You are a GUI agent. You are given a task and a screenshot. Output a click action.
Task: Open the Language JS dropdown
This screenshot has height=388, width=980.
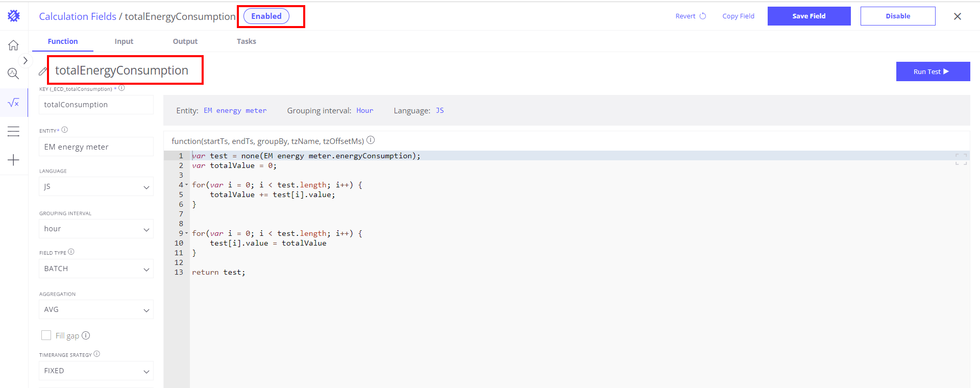tap(96, 187)
